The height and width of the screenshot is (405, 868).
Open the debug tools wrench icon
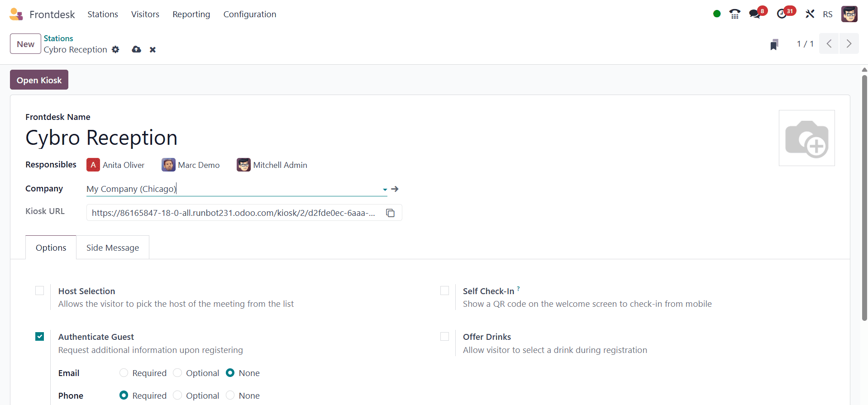[x=810, y=14]
